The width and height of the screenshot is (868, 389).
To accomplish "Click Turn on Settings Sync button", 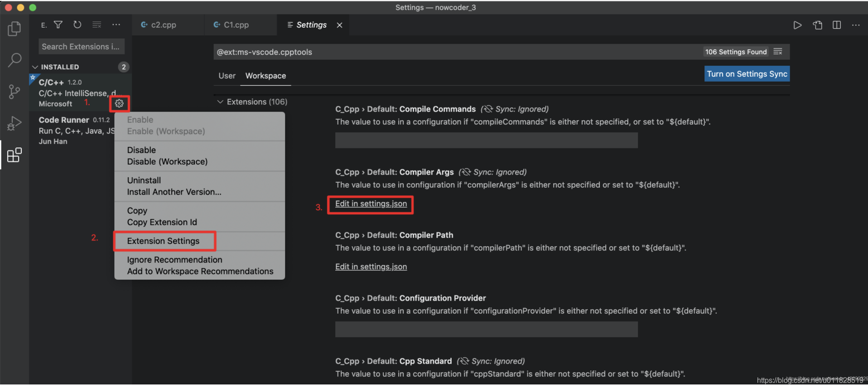I will coord(747,74).
